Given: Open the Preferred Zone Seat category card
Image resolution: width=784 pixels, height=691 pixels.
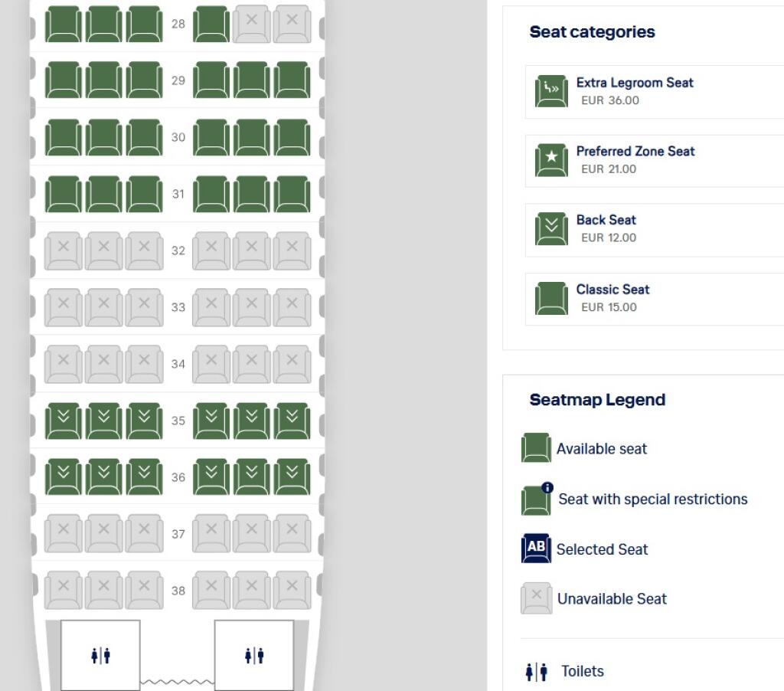Looking at the screenshot, I should 654,161.
